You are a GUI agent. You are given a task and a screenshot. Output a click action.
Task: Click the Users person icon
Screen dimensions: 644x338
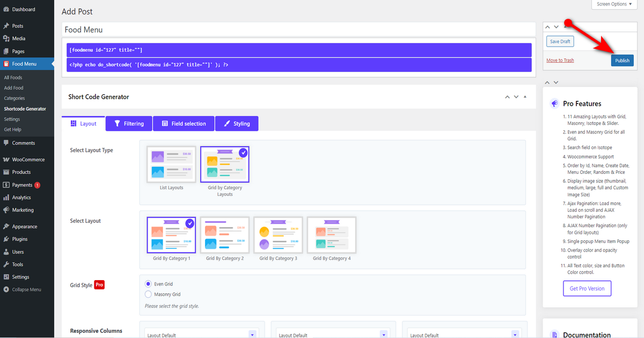coord(6,252)
